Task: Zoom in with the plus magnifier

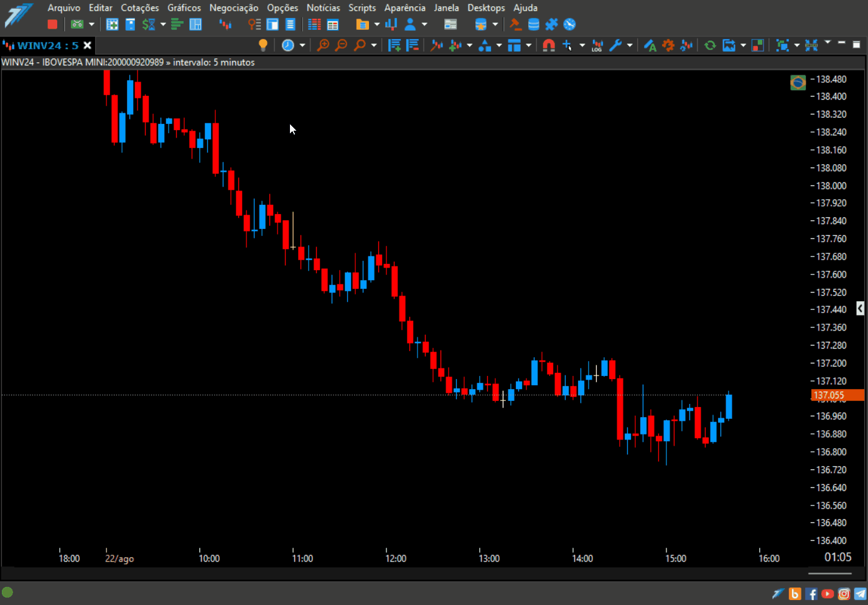Action: (323, 45)
